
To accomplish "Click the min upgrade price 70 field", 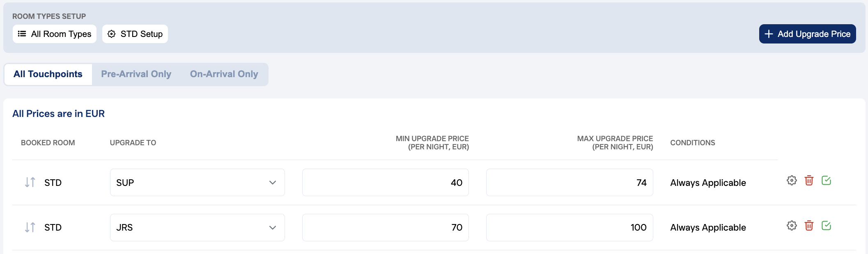I will tap(385, 228).
